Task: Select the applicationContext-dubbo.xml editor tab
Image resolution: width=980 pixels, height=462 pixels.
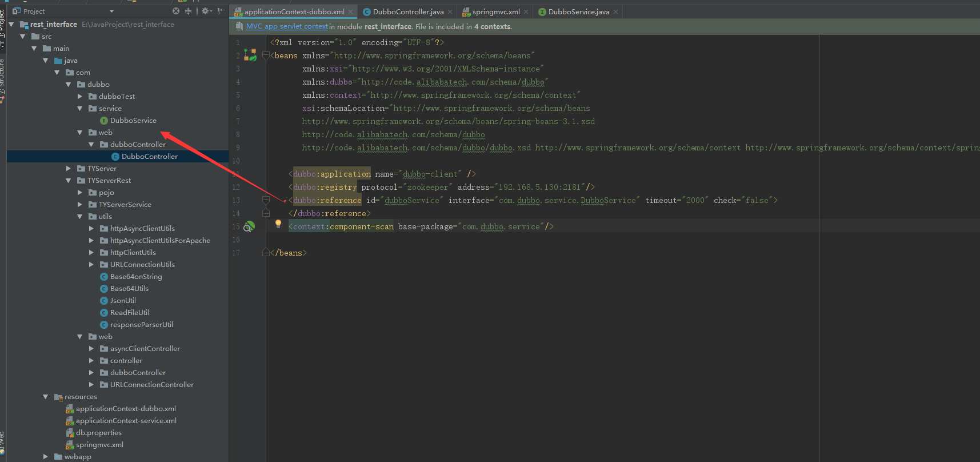Action: click(x=294, y=12)
